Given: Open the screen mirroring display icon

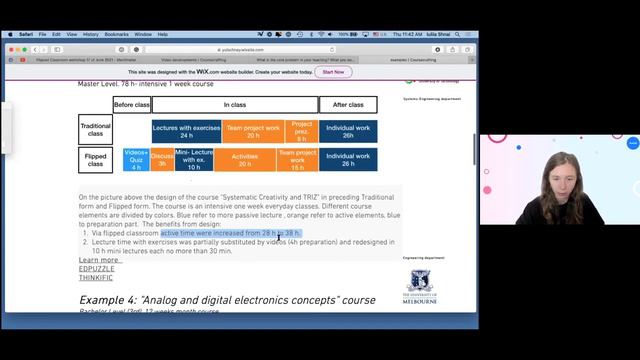Looking at the screenshot, I should (x=365, y=35).
